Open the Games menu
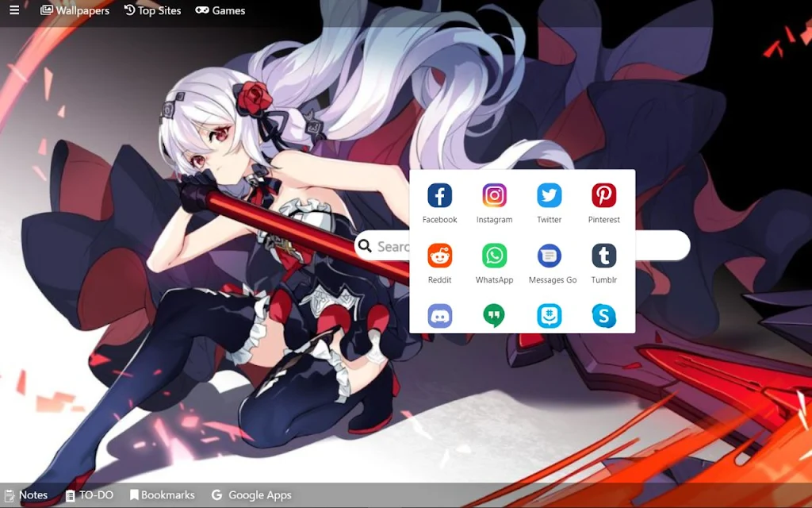Viewport: 812px width, 508px height. tap(220, 10)
